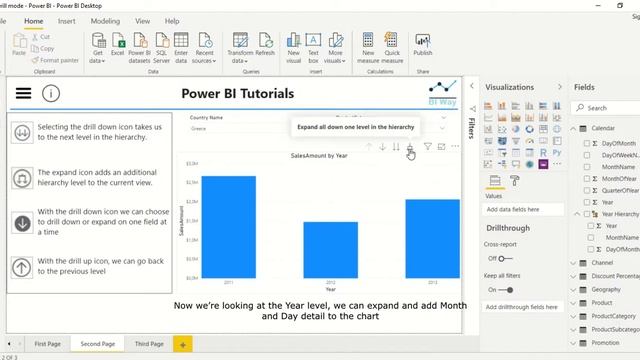The image size is (640, 360).
Task: Check the MonthOfYear field
Action: coord(587,179)
